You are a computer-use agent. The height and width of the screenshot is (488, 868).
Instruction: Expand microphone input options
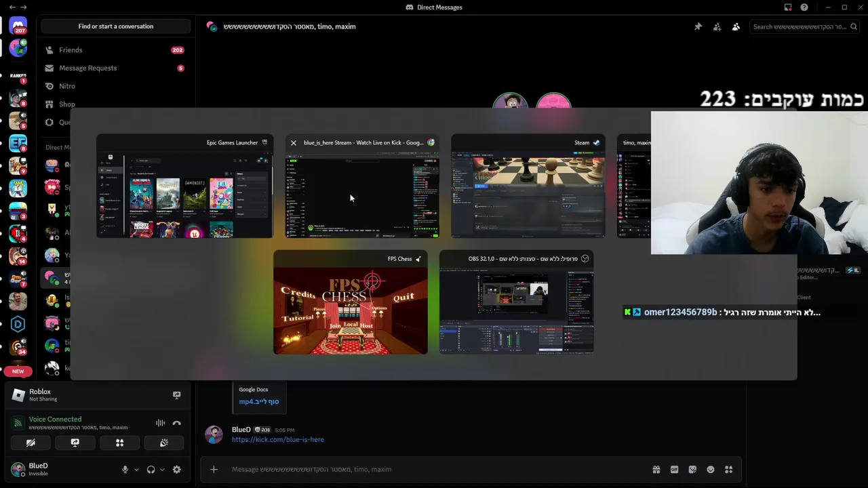pos(136,470)
